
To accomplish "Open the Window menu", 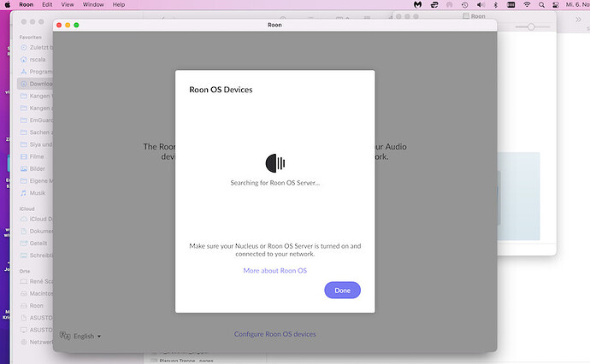I will click(93, 5).
